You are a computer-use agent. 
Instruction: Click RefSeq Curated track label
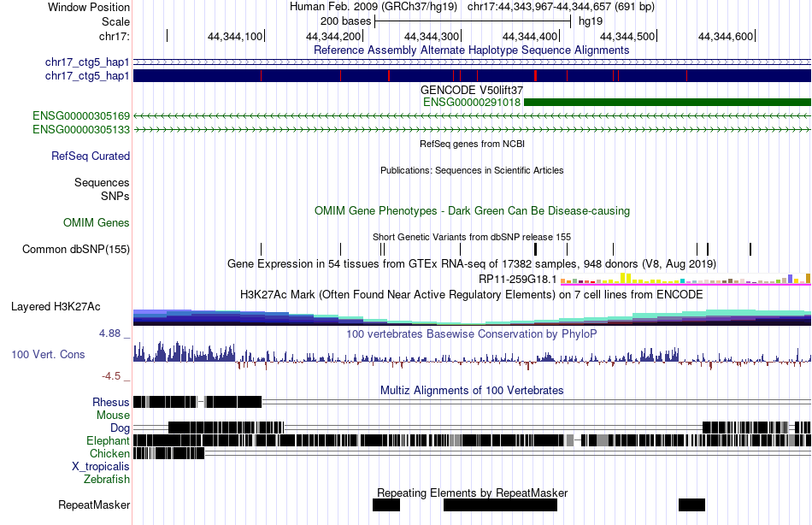(91, 156)
